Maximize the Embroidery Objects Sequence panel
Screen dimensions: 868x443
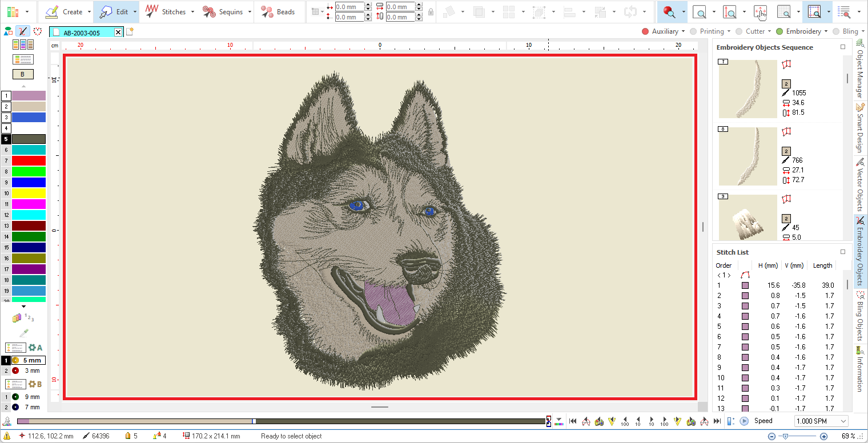pyautogui.click(x=843, y=47)
